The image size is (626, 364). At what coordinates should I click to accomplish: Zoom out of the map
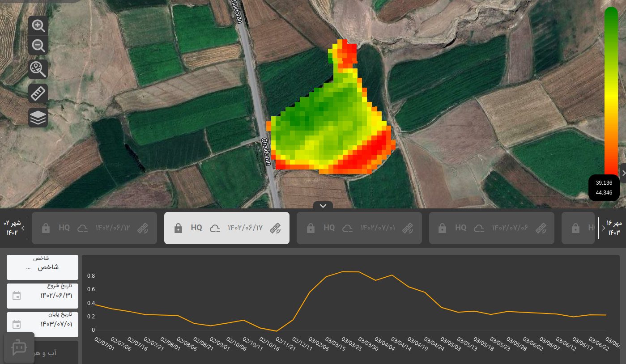(38, 46)
